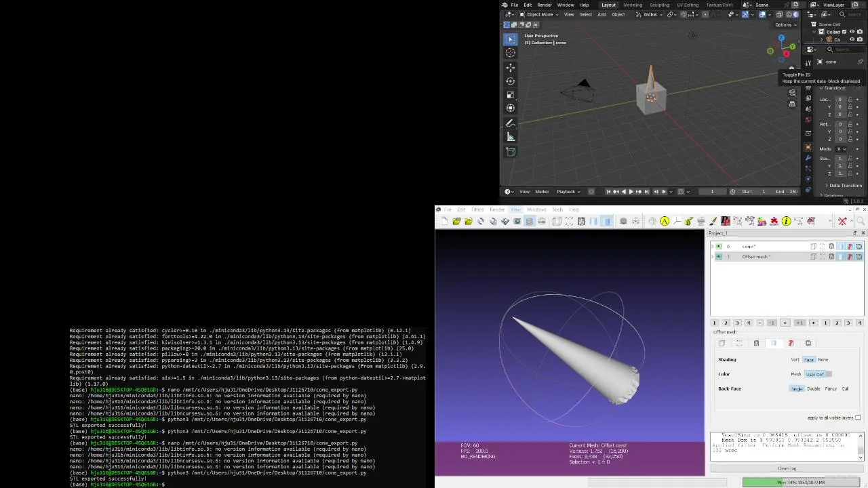
Task: Expand the Offset mesh layer row
Action: point(712,257)
